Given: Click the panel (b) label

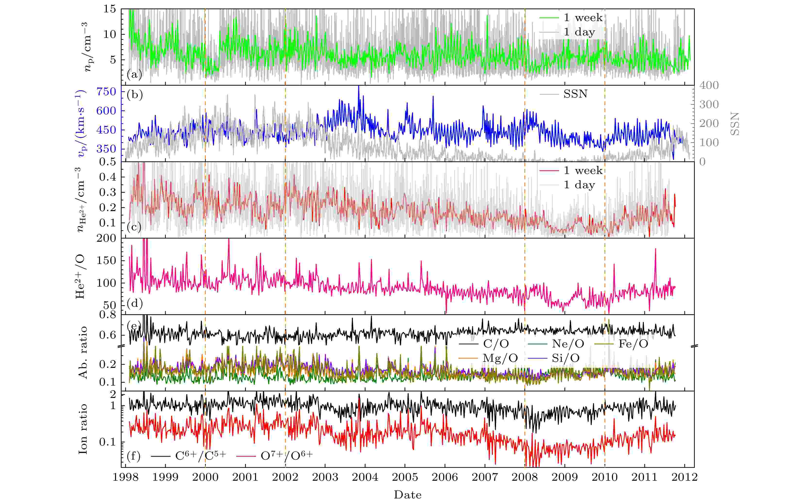Looking at the screenshot, I should click(135, 95).
